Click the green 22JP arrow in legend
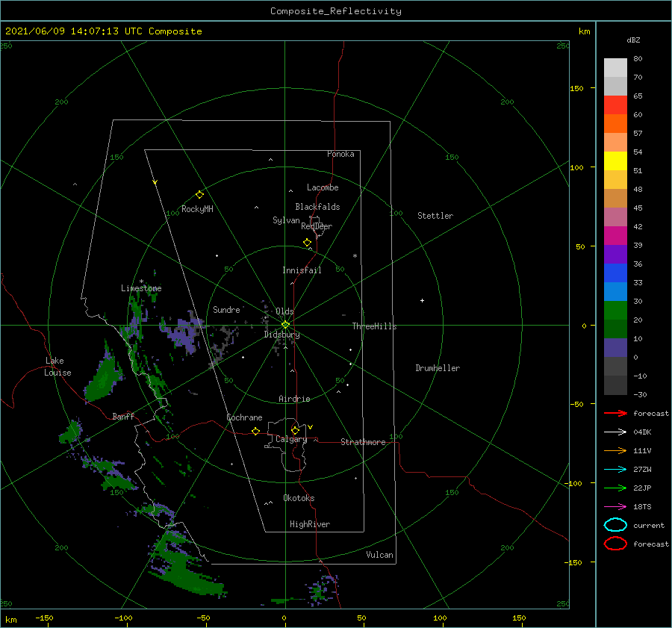 click(615, 488)
